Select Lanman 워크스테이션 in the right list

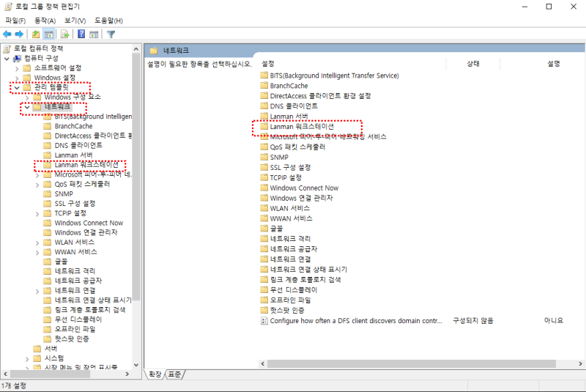coord(302,127)
